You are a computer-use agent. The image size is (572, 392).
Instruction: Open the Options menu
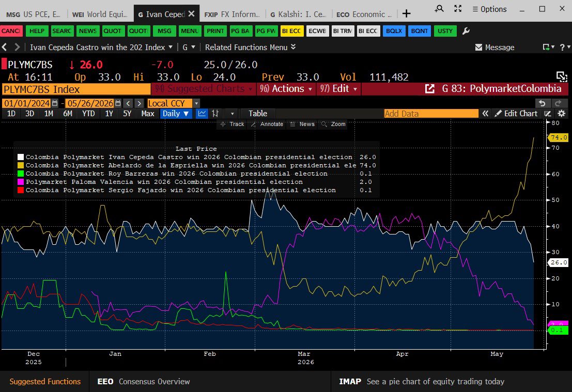[x=489, y=9]
